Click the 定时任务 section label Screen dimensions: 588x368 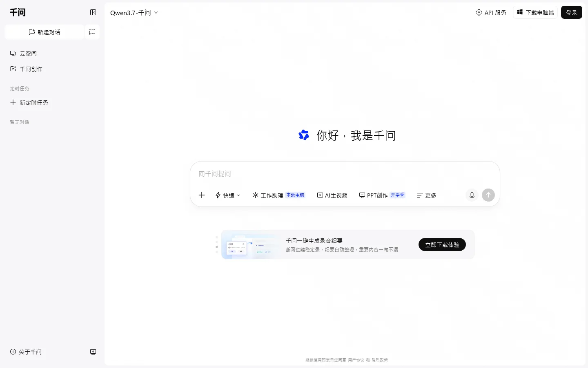click(20, 89)
